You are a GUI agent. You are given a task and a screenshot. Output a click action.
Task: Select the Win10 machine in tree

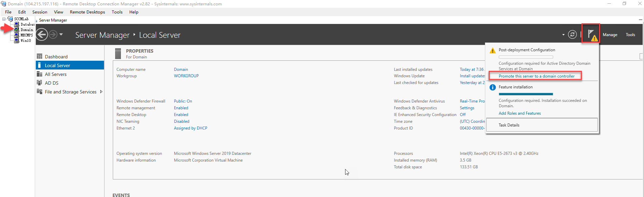[26, 40]
